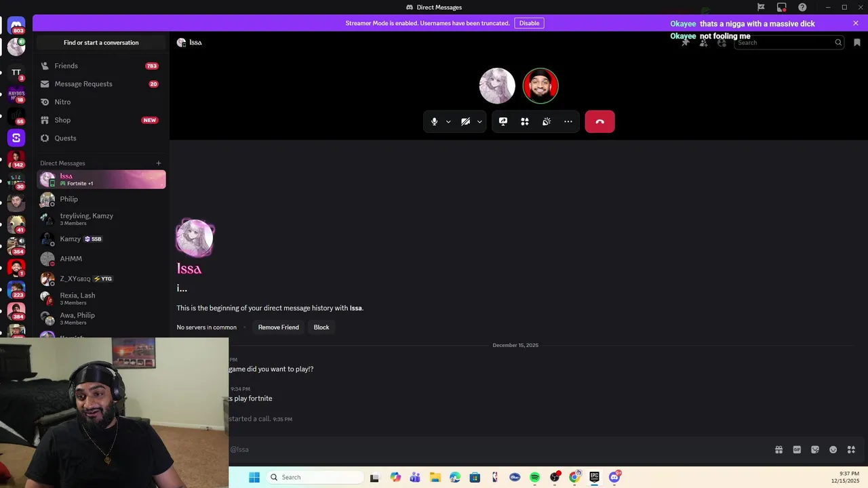The image size is (868, 488).
Task: Remove Issa as a friend
Action: pos(278,327)
